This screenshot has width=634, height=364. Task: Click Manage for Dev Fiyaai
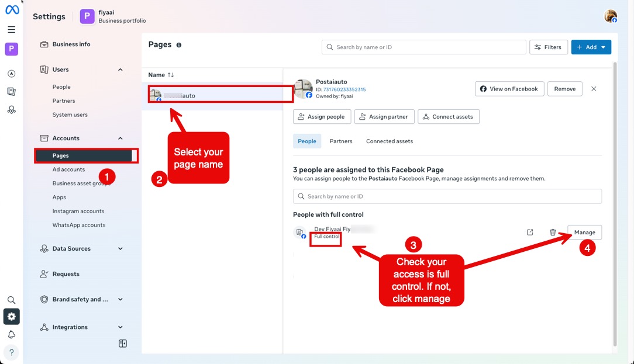click(584, 232)
